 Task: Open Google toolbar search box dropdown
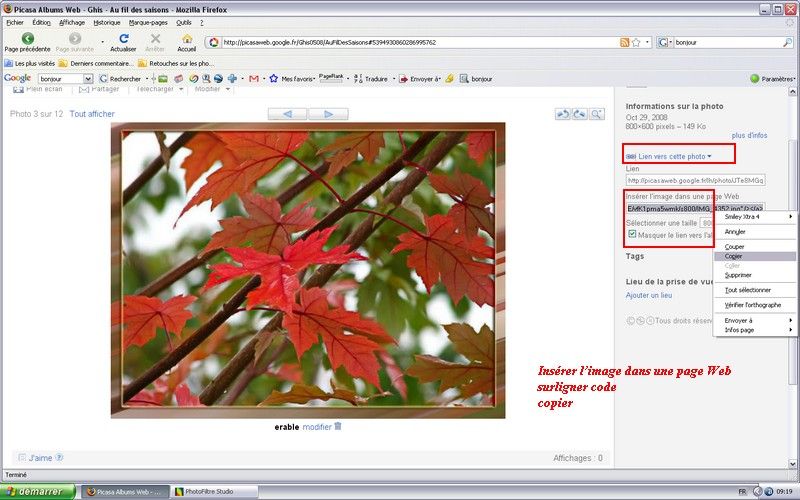click(x=88, y=79)
